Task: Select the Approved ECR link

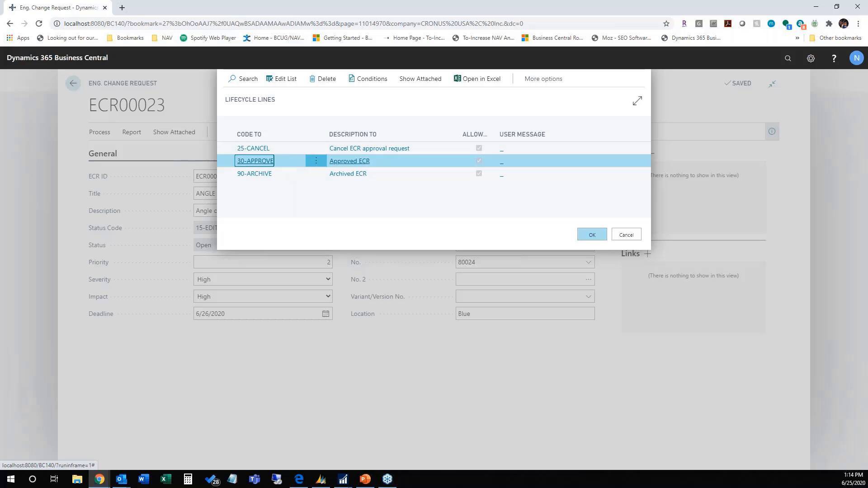Action: point(349,160)
